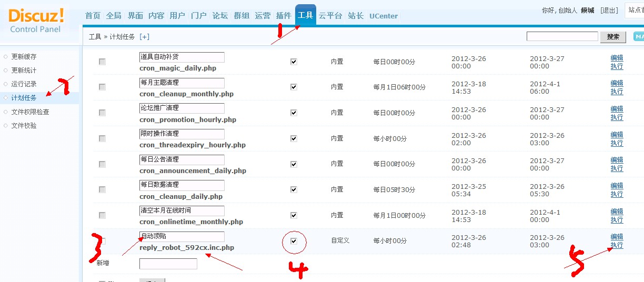Click the 新增 task name input

pyautogui.click(x=168, y=264)
